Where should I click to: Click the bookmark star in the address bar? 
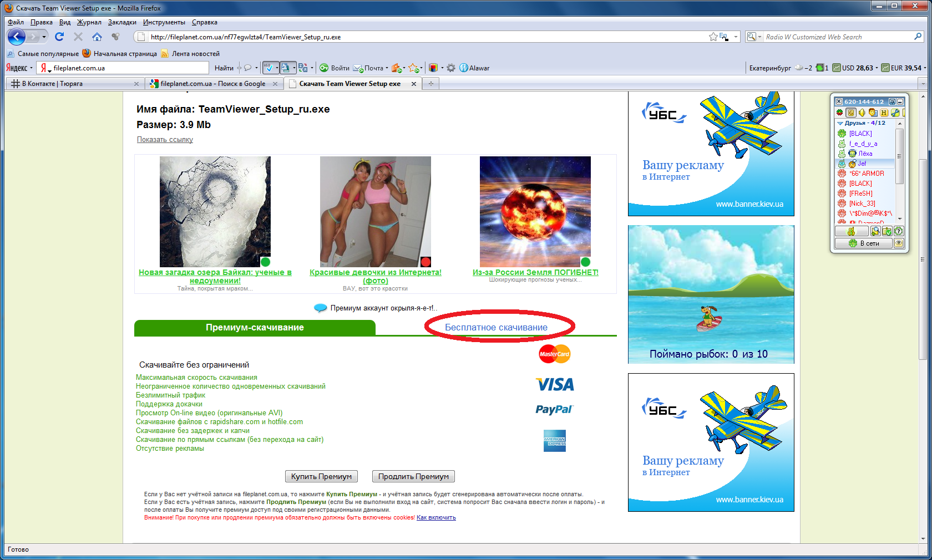(x=713, y=37)
